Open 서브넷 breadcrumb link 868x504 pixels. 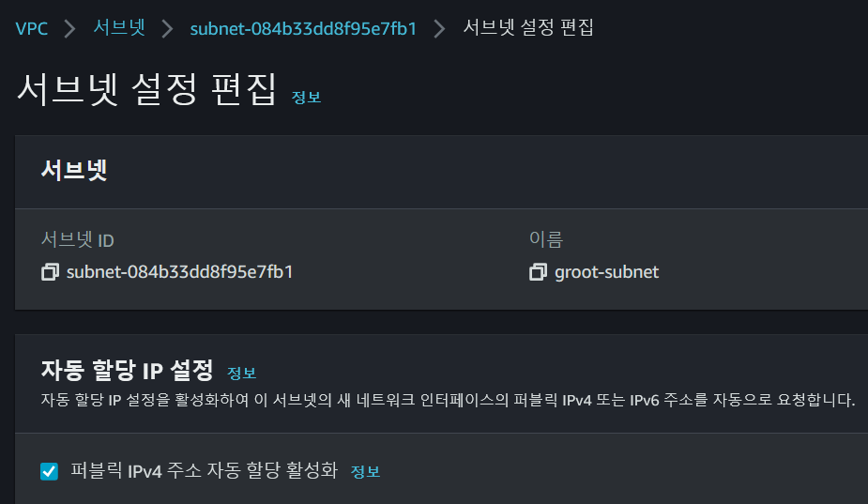pos(118,28)
